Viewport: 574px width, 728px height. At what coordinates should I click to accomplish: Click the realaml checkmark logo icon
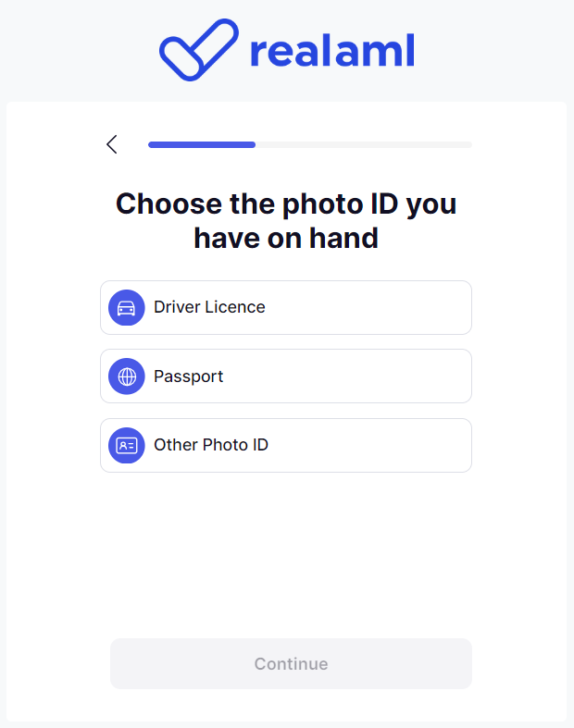tap(198, 50)
